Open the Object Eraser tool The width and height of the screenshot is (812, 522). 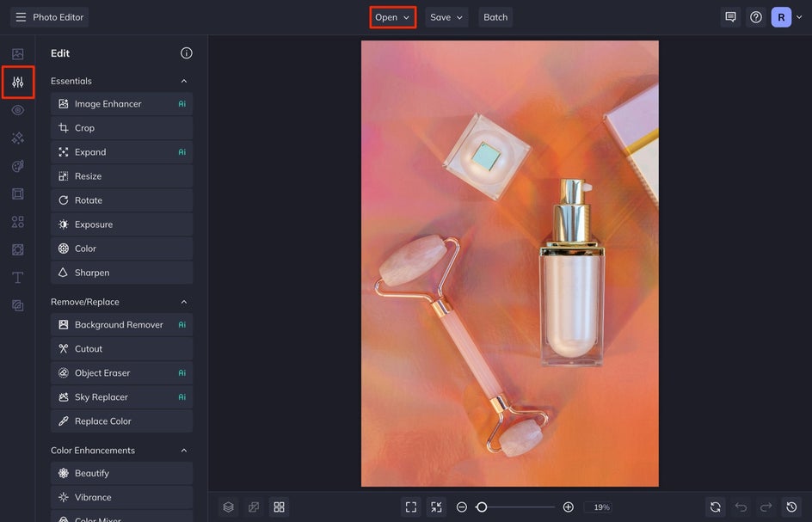(x=121, y=373)
